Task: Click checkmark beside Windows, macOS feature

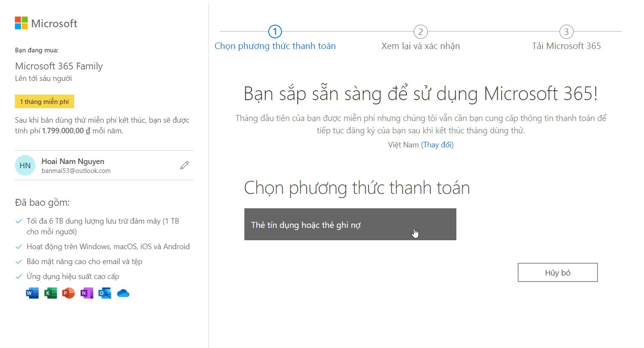Action: 19,247
